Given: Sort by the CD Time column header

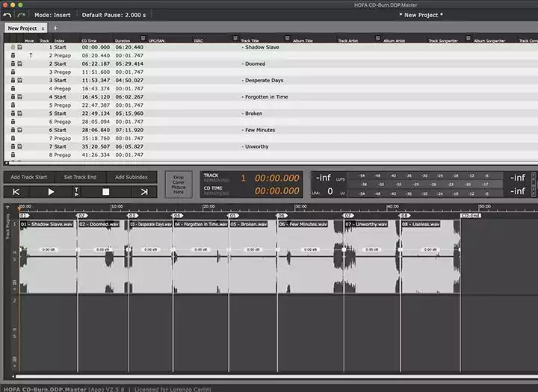Looking at the screenshot, I should 89,40.
